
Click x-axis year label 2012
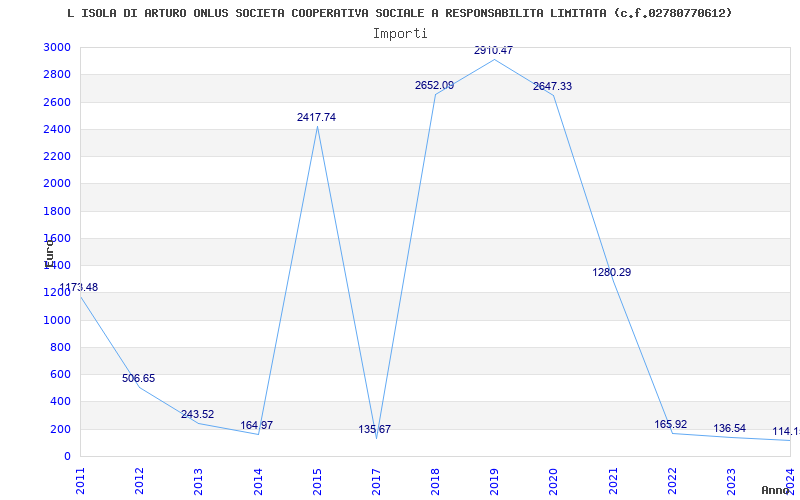pos(139,481)
